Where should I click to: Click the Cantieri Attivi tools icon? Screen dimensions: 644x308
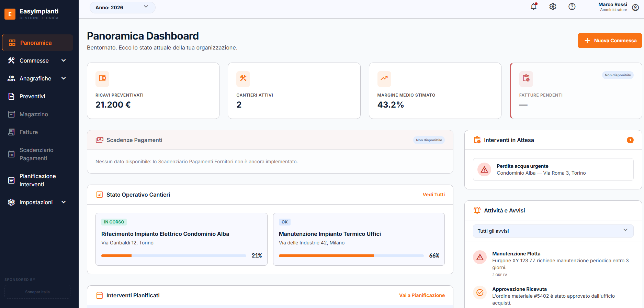[243, 78]
